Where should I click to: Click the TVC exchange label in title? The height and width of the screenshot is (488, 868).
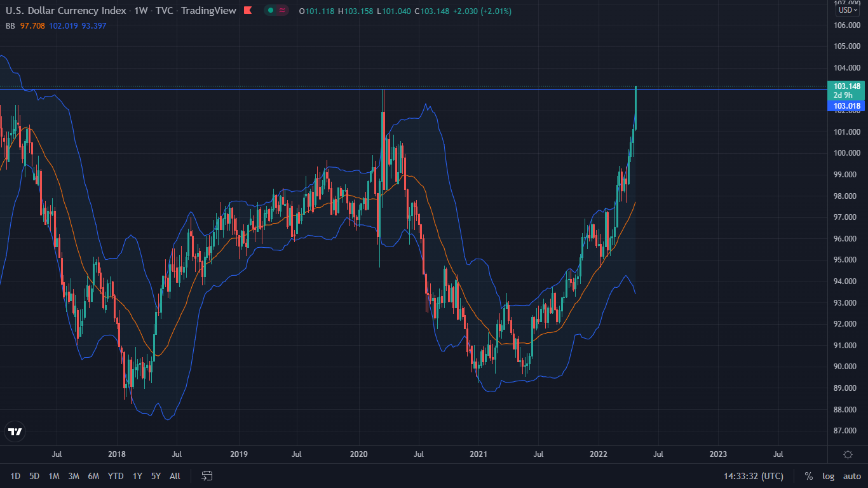pyautogui.click(x=165, y=11)
